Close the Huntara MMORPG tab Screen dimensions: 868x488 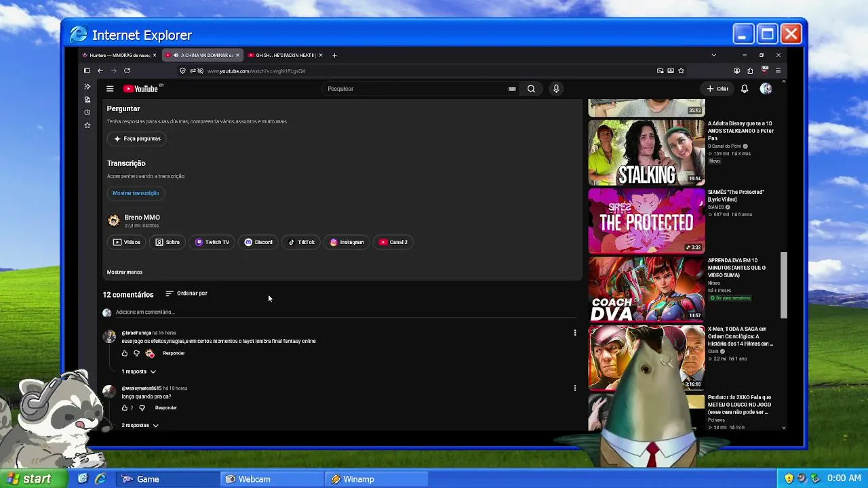pos(155,55)
